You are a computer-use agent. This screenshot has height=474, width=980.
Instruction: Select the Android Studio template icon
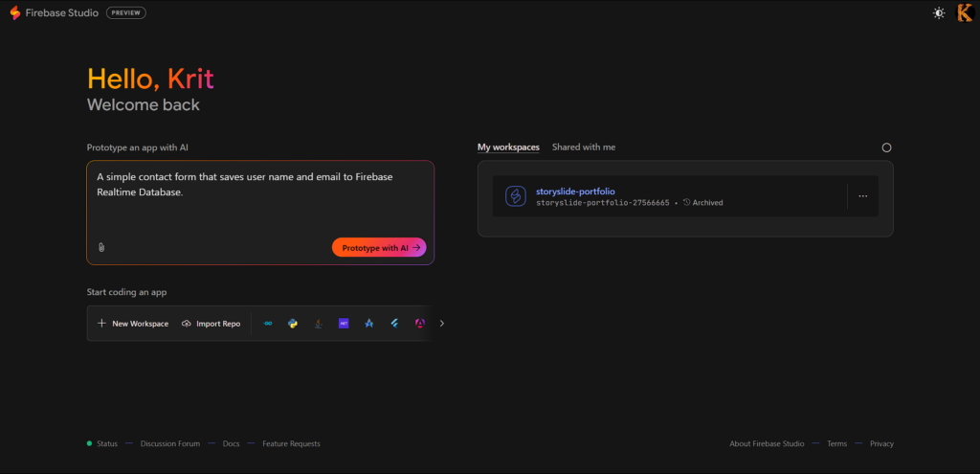click(368, 324)
